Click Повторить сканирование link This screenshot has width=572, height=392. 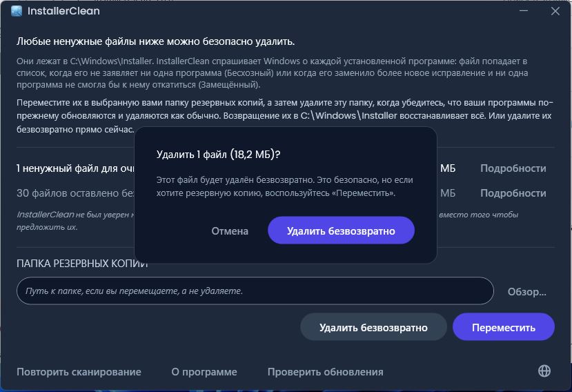[79, 371]
